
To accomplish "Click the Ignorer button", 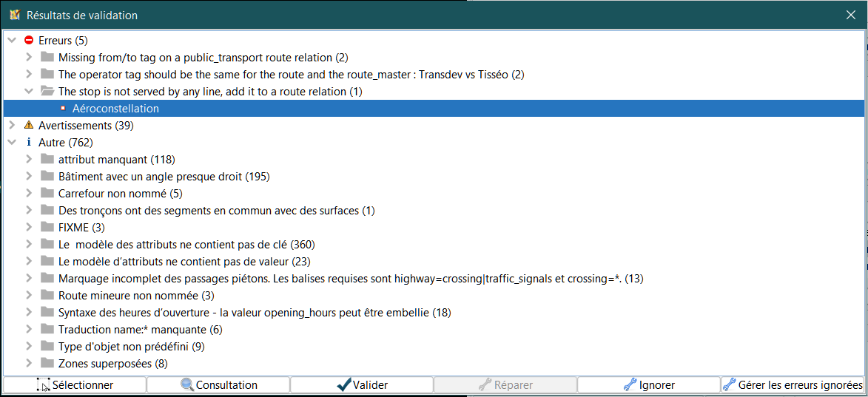I will (648, 385).
